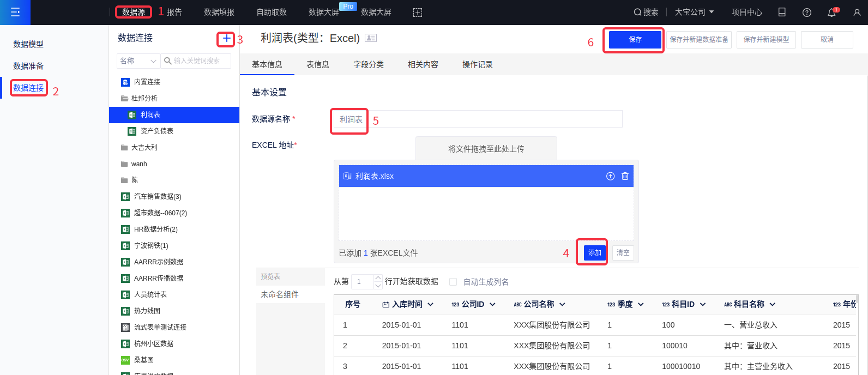Switch to the 字段分类 tab
The image size is (868, 375).
click(369, 64)
